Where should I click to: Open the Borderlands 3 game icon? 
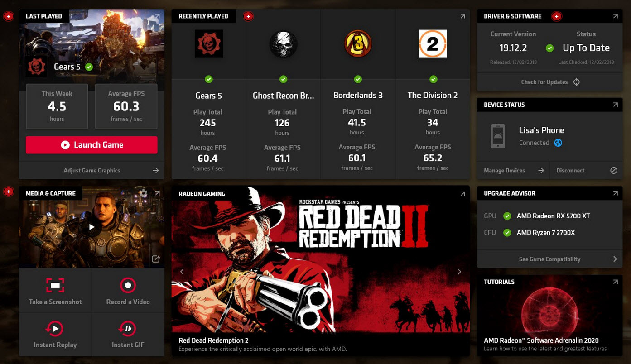click(x=358, y=44)
